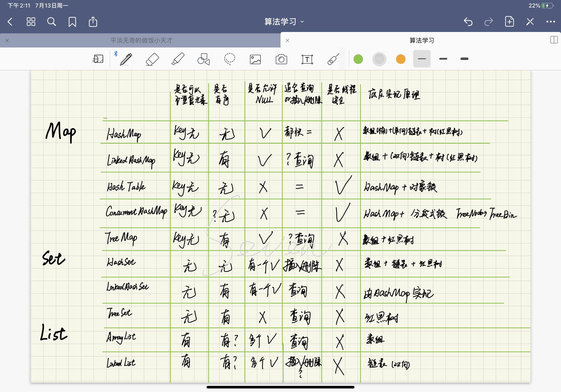The width and height of the screenshot is (561, 392).
Task: Toggle split view panel icon
Action: (554, 40)
